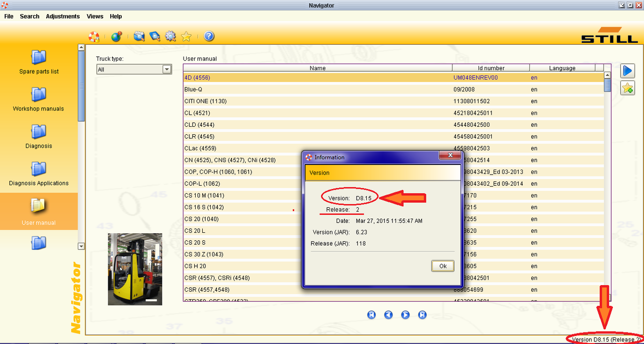Select the CS 20 S row

pos(393,242)
